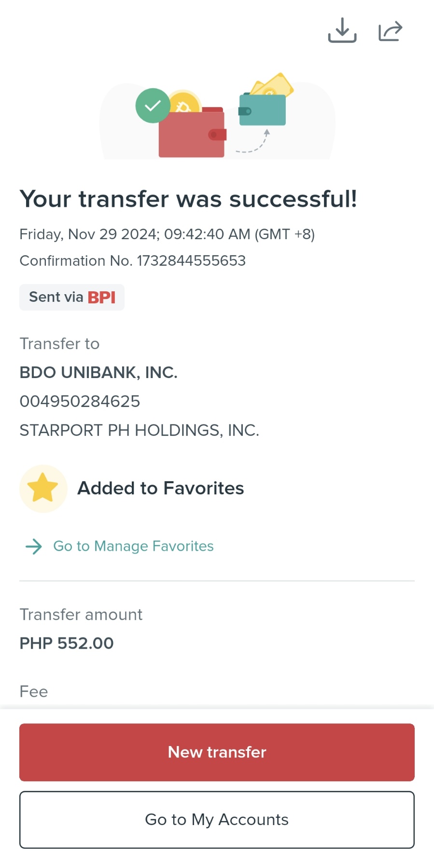Click the BDO UNIBANK, INC. bank name

tap(98, 372)
